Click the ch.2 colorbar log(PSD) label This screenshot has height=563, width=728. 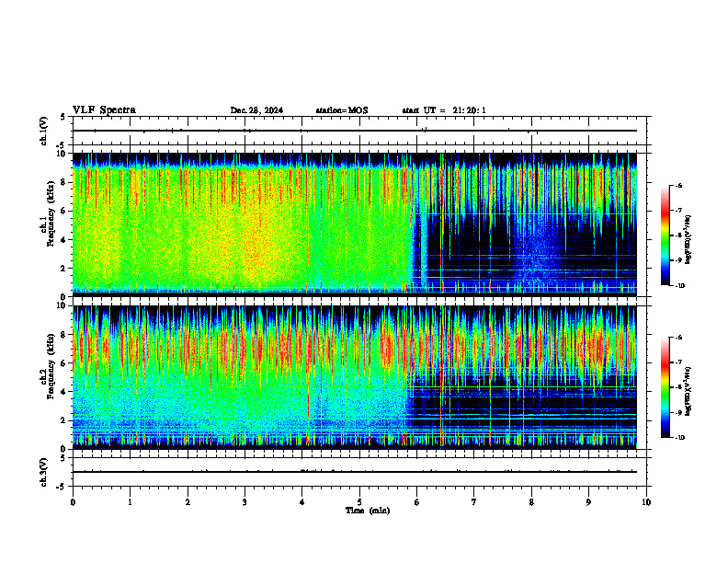pyautogui.click(x=688, y=391)
